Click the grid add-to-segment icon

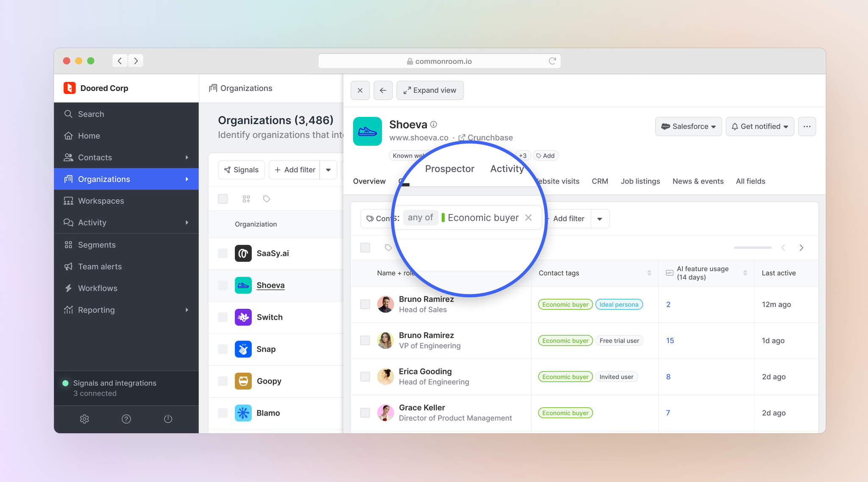tap(246, 199)
